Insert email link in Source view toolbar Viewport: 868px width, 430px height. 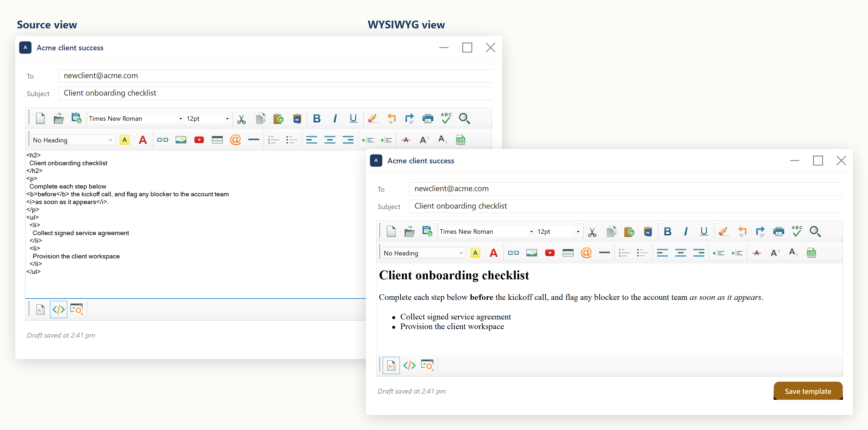236,139
